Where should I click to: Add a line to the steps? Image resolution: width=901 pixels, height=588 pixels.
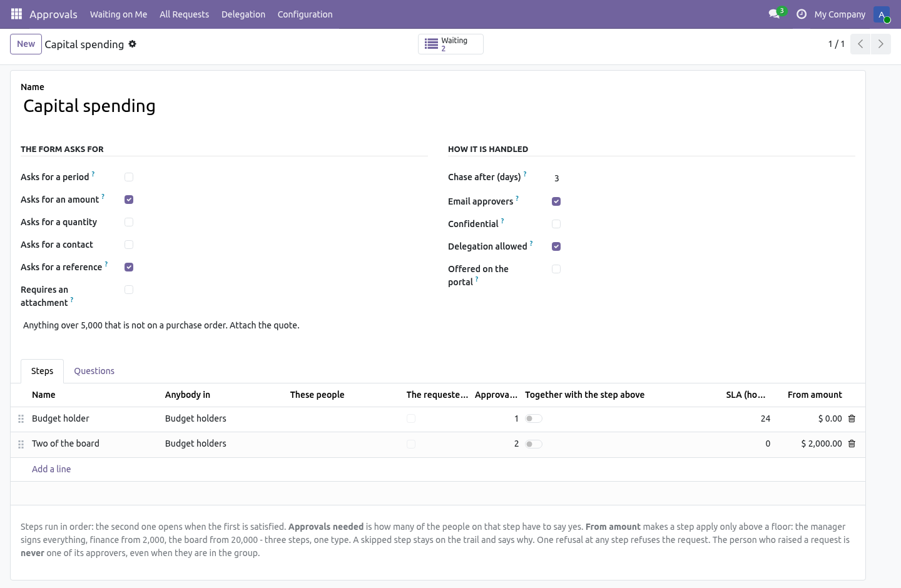click(x=51, y=469)
